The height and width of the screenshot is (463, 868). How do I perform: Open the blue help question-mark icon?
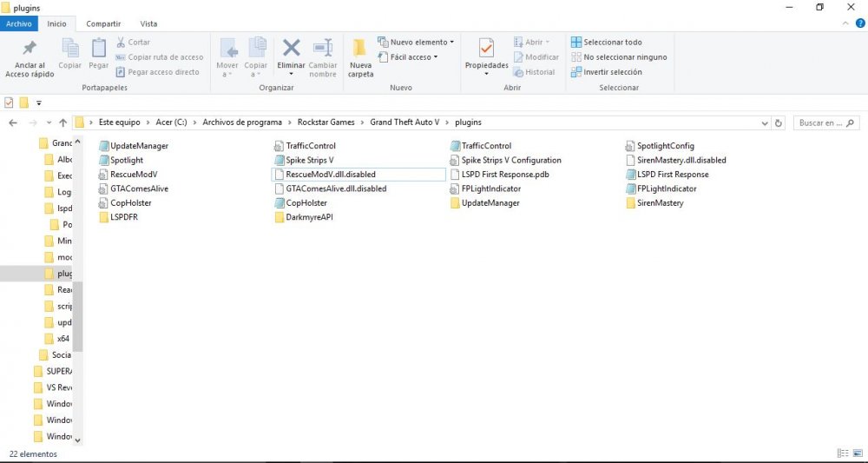click(860, 23)
